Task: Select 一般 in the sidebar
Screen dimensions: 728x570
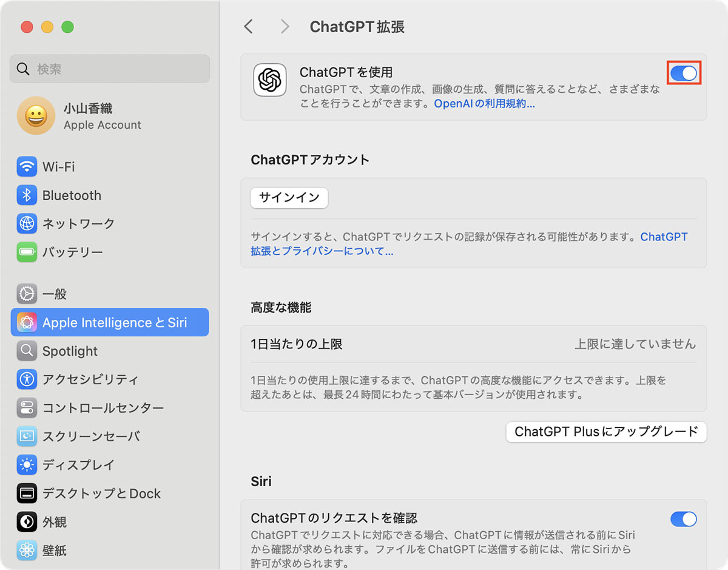Action: click(110, 294)
